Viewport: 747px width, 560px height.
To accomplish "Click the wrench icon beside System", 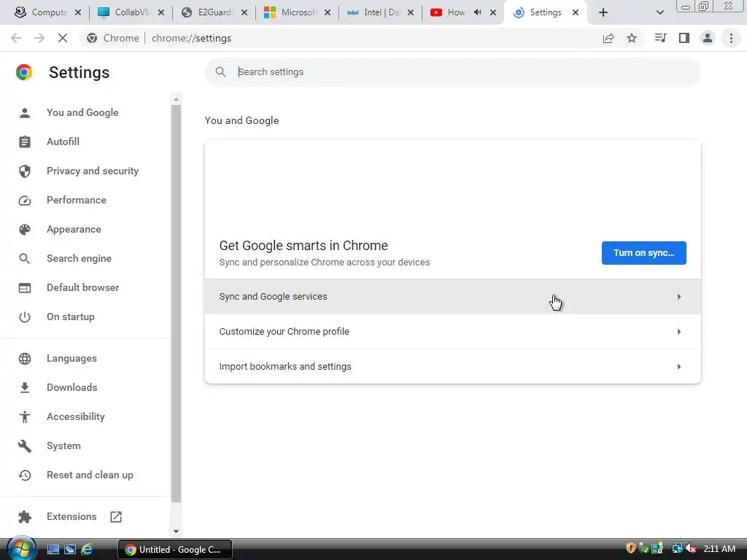I will point(25,446).
